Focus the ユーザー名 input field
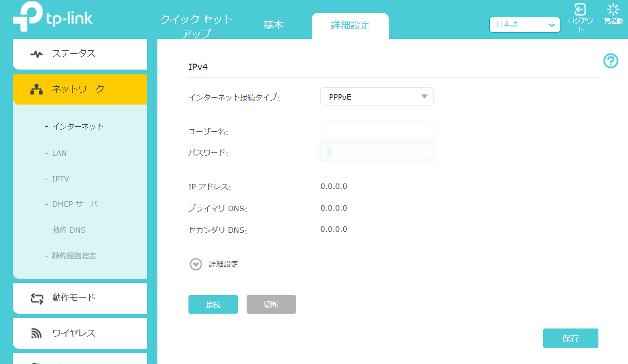628x364 pixels. point(377,131)
